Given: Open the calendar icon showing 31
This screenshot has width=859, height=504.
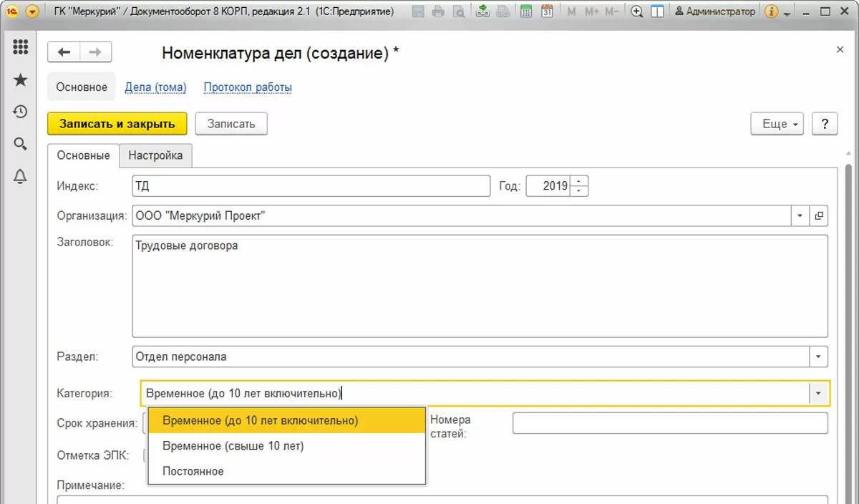Looking at the screenshot, I should (x=547, y=11).
